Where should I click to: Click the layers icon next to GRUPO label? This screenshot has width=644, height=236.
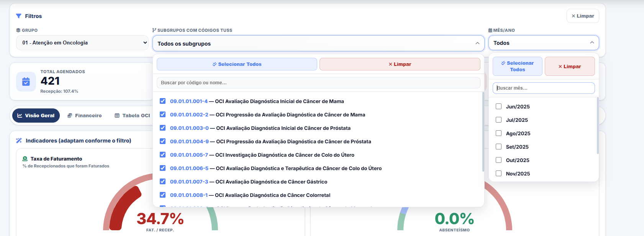18,30
